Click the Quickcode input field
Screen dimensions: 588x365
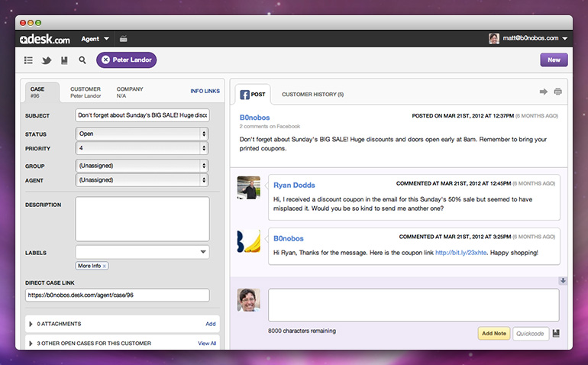[530, 334]
